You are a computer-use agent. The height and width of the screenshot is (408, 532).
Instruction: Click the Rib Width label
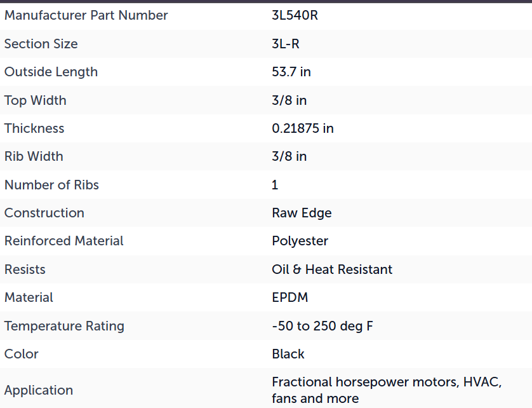(34, 156)
